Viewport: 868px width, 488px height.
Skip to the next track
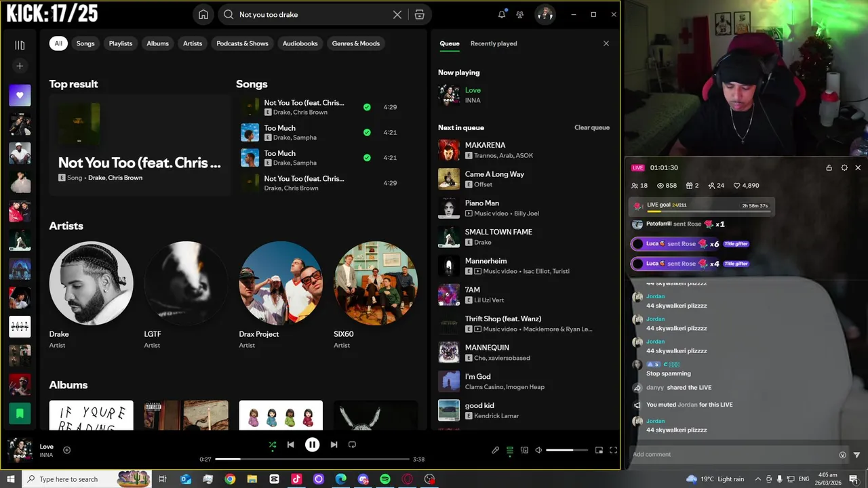tap(334, 445)
